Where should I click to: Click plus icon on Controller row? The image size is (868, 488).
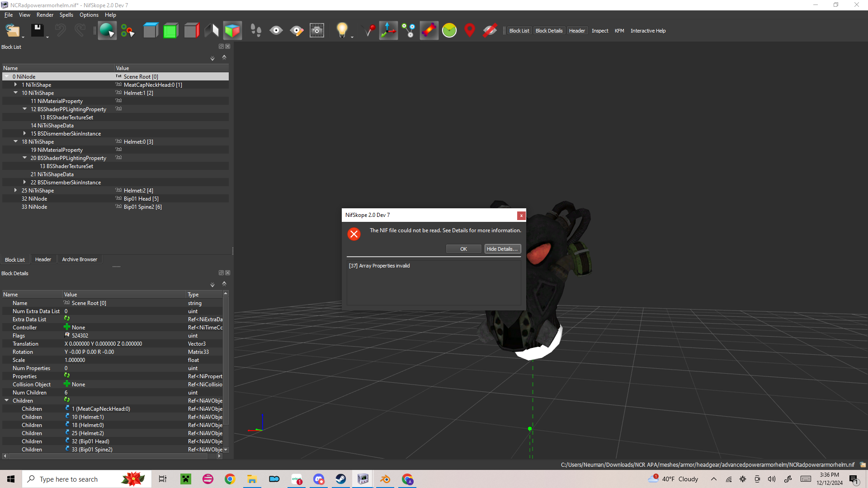point(67,327)
